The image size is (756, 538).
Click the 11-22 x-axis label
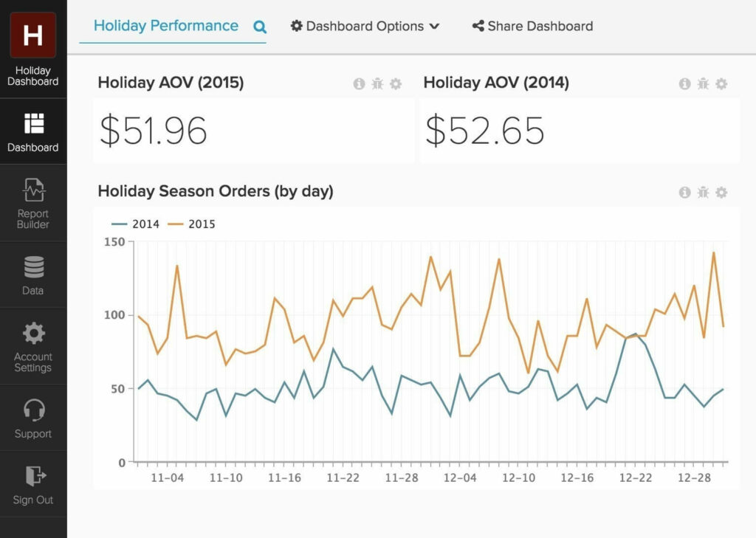coord(343,477)
